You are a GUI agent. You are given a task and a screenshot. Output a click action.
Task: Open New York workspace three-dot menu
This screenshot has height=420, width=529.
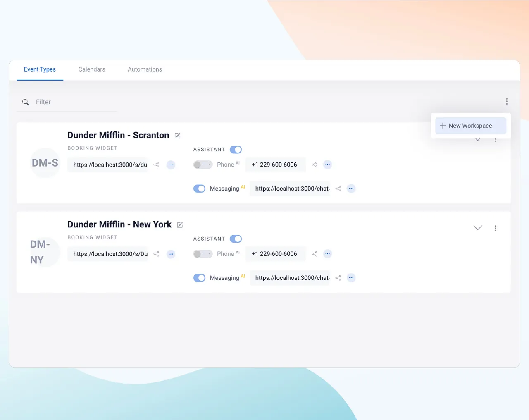496,228
